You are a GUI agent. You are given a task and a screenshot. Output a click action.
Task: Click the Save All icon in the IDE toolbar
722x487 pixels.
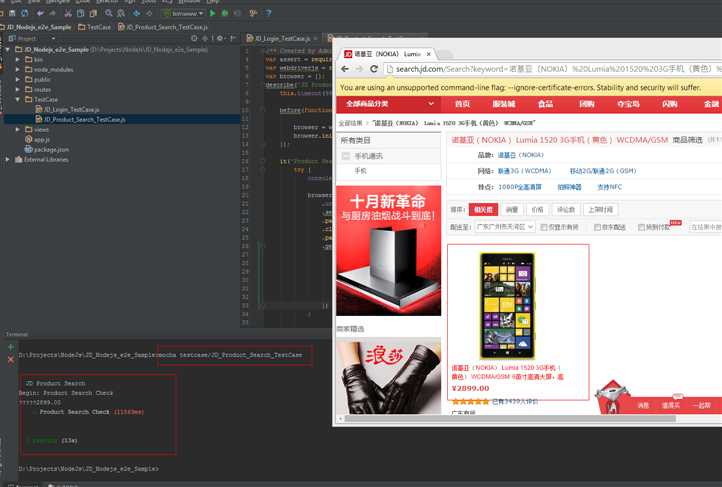coord(12,13)
